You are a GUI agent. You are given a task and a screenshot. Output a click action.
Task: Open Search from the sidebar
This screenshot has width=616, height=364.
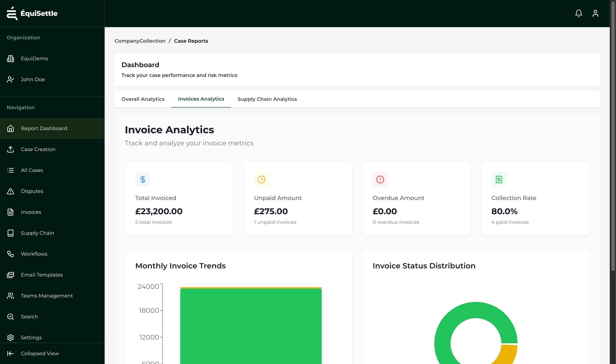(52, 317)
